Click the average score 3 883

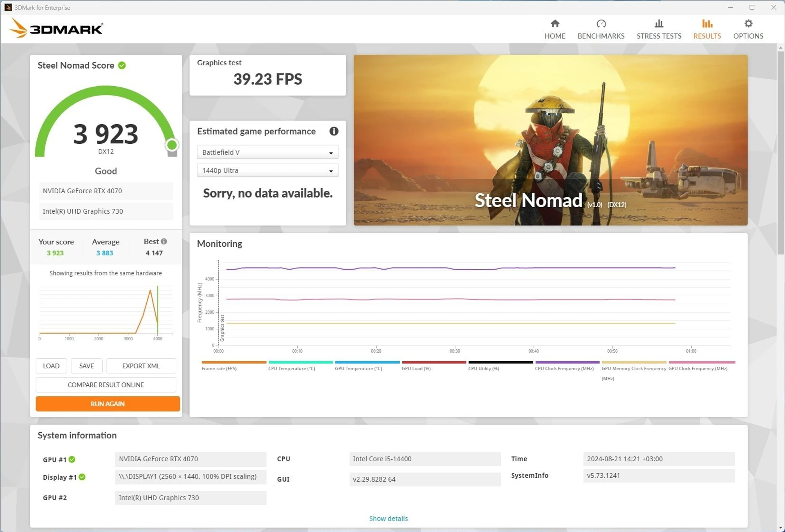tap(105, 253)
